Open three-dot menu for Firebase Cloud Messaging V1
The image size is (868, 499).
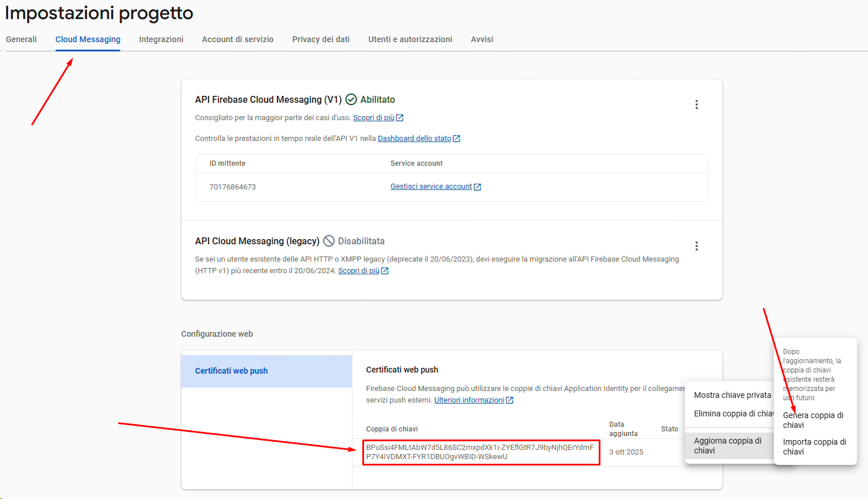[x=696, y=105]
